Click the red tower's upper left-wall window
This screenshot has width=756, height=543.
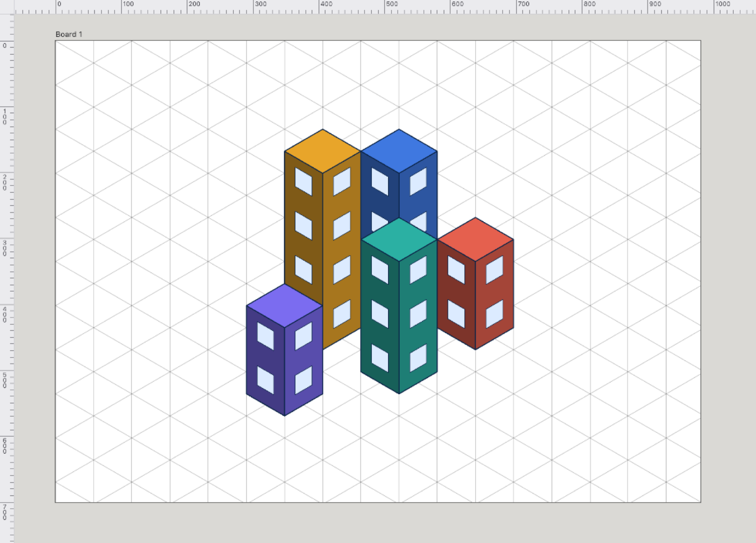pyautogui.click(x=456, y=270)
